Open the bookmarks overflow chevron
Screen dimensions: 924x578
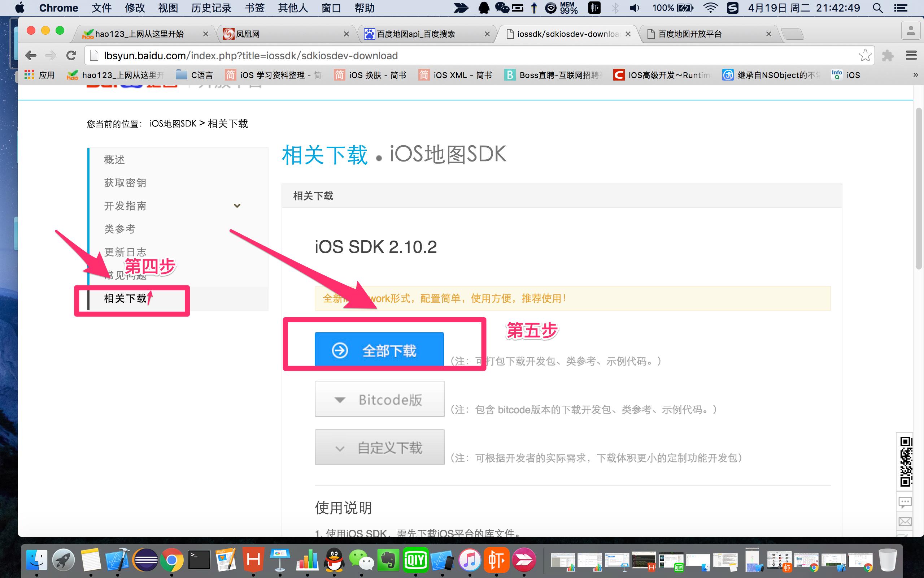(x=915, y=75)
